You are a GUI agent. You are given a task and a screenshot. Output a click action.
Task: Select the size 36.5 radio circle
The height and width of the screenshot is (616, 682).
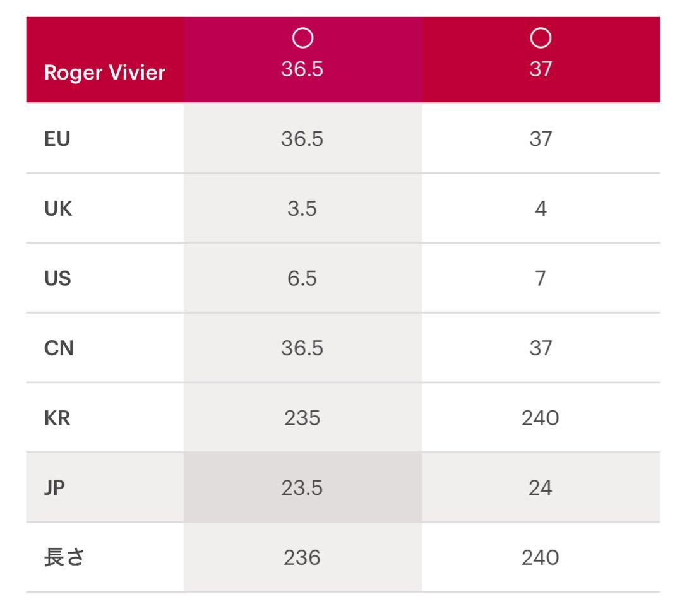point(302,39)
